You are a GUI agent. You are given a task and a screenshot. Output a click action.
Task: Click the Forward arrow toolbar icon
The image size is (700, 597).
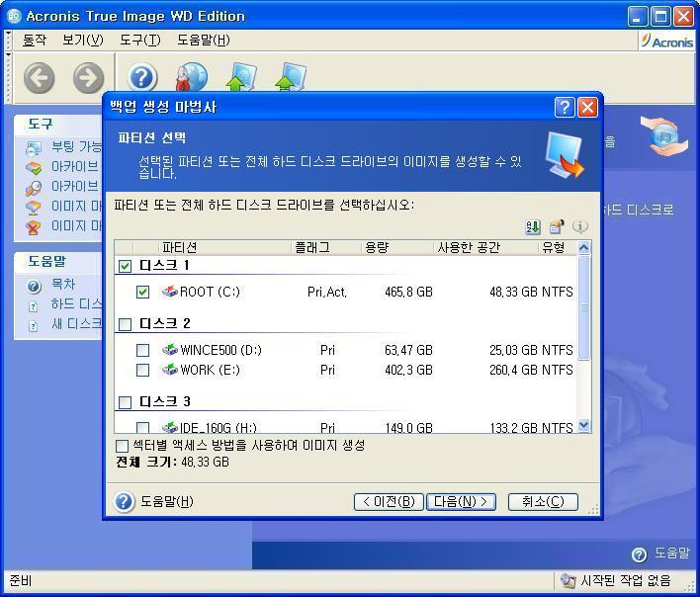tap(88, 78)
